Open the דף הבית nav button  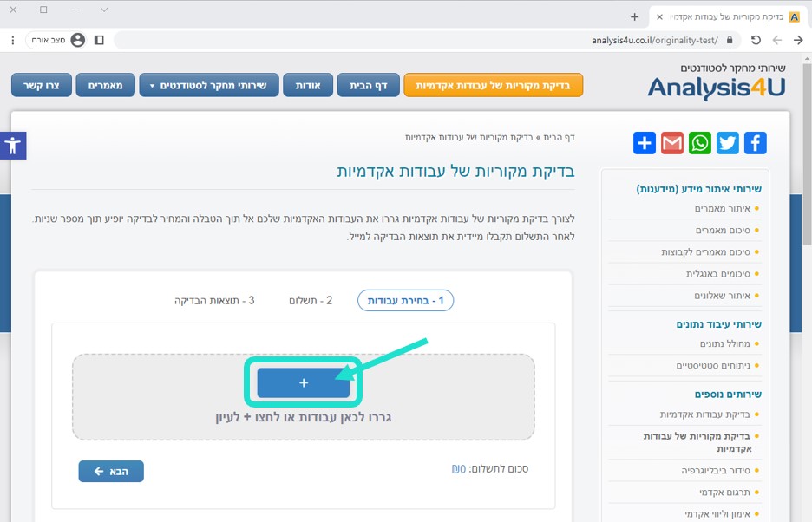pyautogui.click(x=368, y=86)
